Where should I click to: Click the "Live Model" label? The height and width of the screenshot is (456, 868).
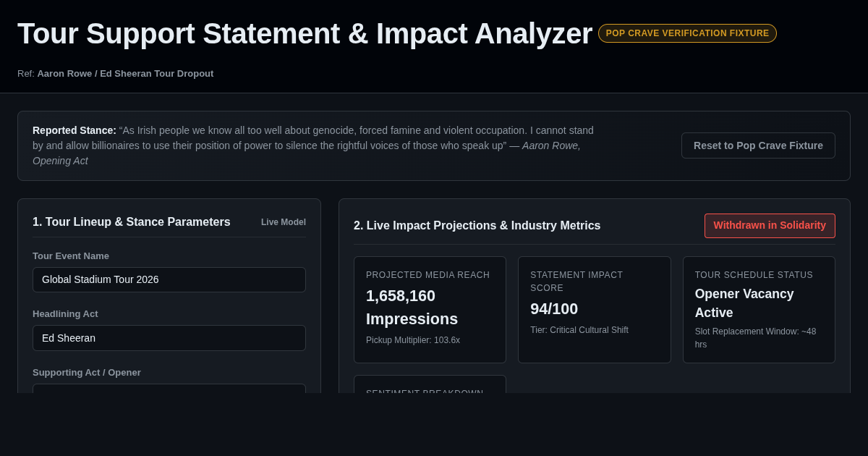click(x=284, y=222)
